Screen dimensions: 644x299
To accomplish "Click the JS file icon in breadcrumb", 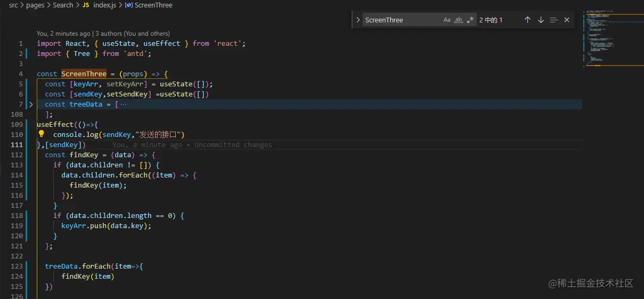I will [85, 5].
